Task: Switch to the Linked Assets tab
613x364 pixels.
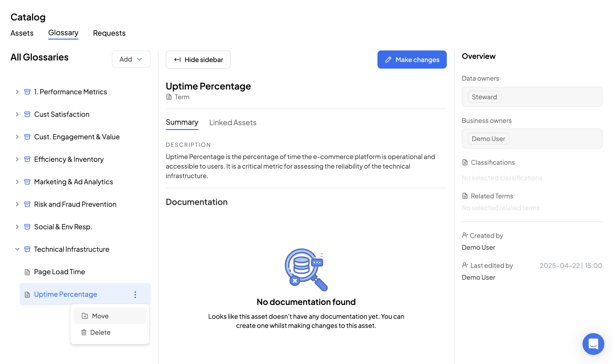Action: [x=233, y=122]
